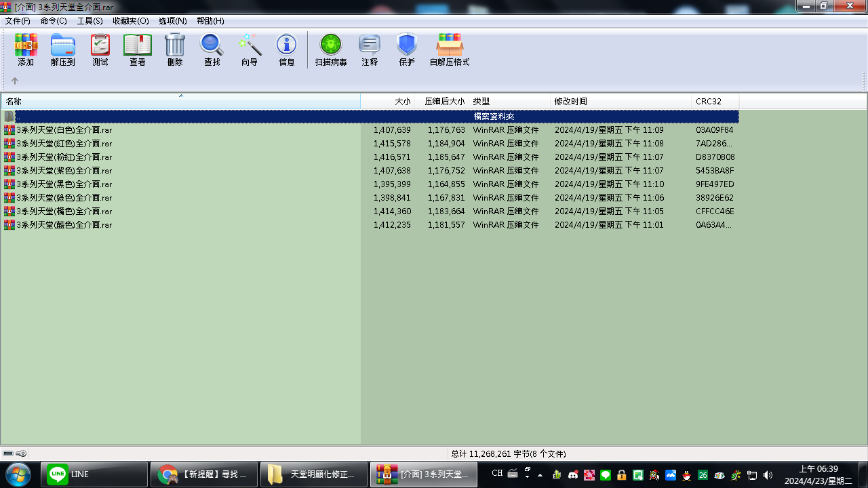Screen dimensions: 868x488
Task: Switch to Chrome 【新提醒】 taskbar window
Action: [204, 474]
